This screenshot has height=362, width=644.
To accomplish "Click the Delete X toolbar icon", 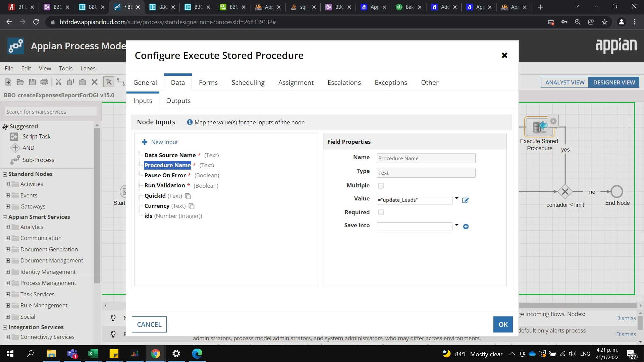I will 95,82.
